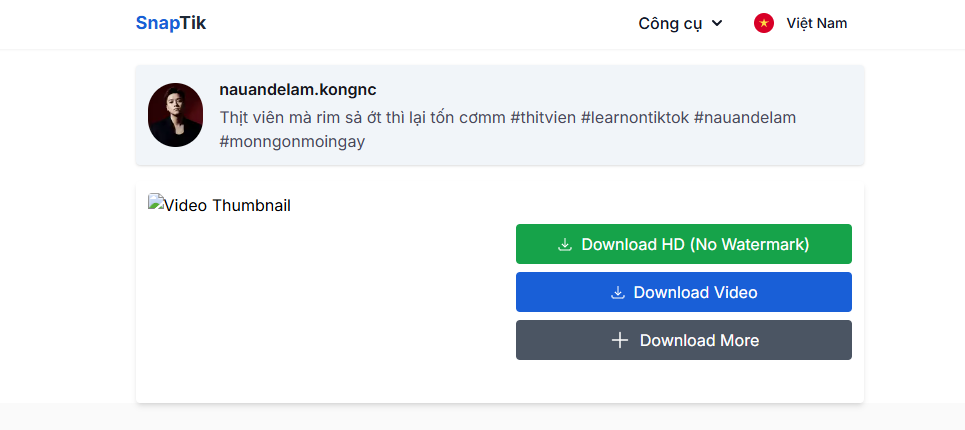Click the #monngonmoingay hashtag

pyautogui.click(x=292, y=141)
